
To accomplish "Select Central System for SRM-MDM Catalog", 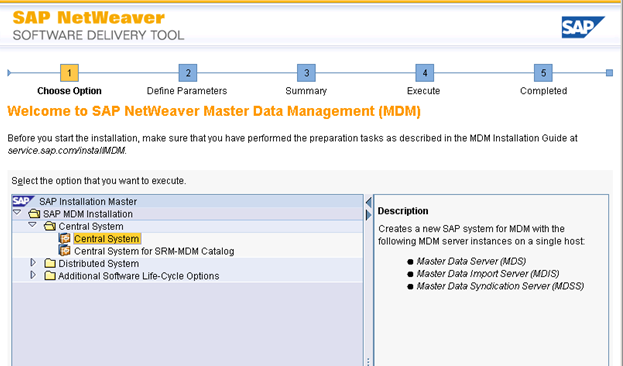I will coord(154,251).
